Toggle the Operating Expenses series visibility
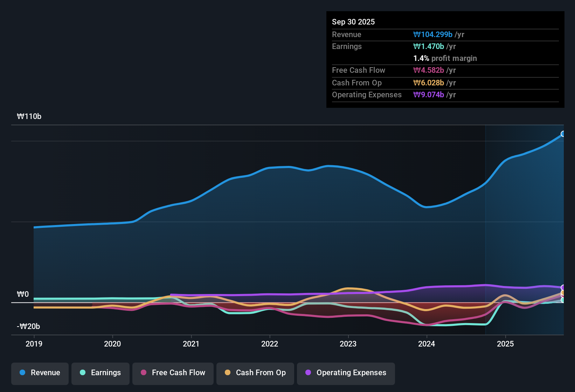The width and height of the screenshot is (575, 392). pyautogui.click(x=346, y=373)
